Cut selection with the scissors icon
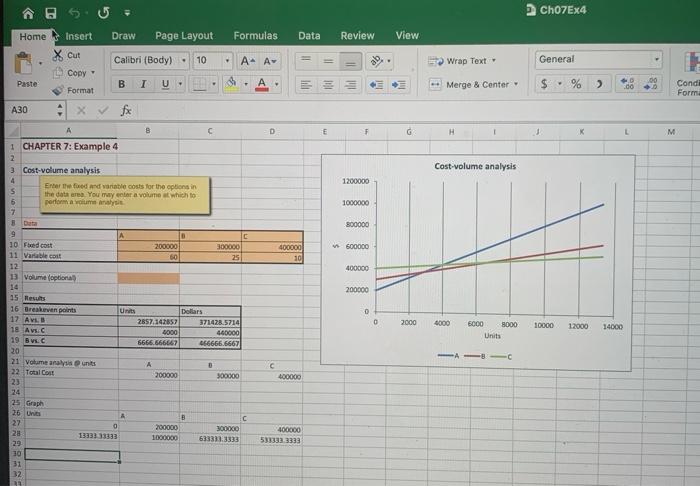 coord(58,55)
